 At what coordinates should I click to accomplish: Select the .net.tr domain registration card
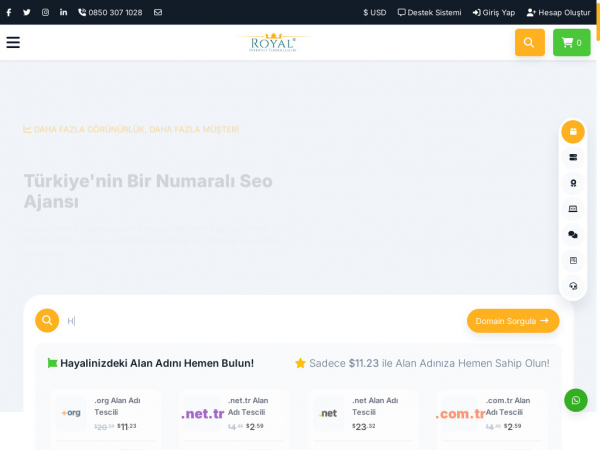coord(233,413)
